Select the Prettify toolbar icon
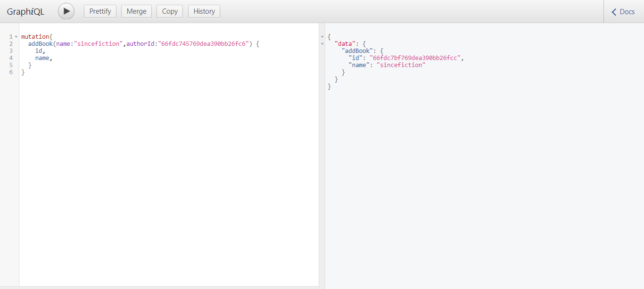 100,11
